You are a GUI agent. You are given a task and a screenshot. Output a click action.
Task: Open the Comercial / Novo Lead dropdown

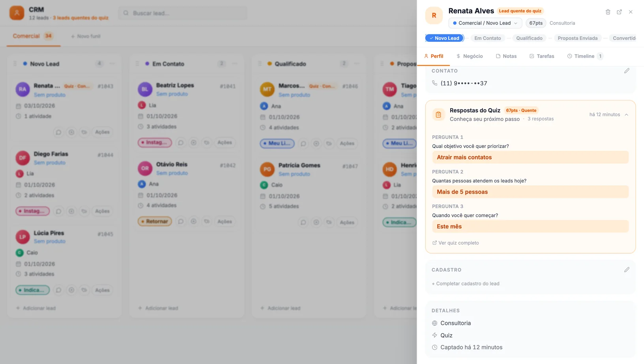pyautogui.click(x=485, y=23)
